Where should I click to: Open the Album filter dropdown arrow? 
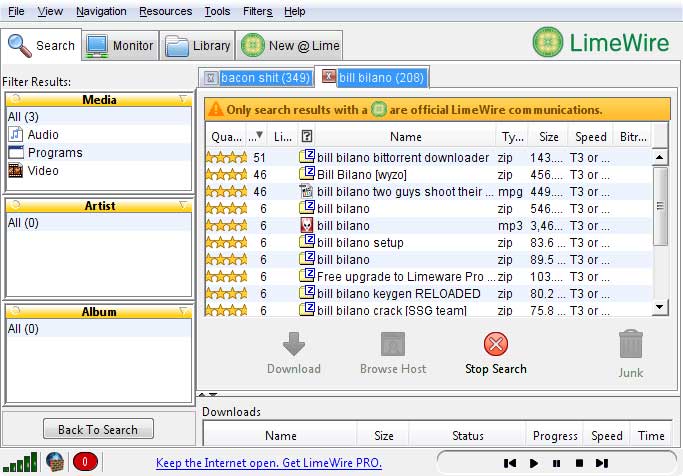point(183,311)
